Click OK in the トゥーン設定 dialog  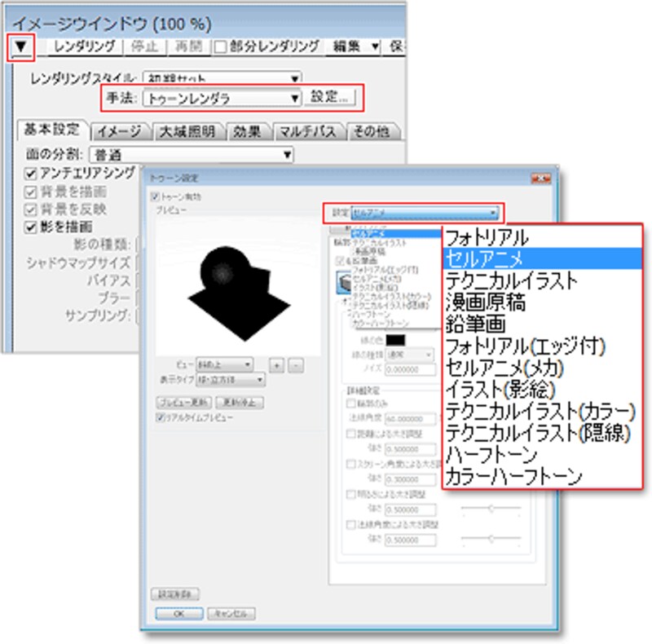(x=179, y=614)
